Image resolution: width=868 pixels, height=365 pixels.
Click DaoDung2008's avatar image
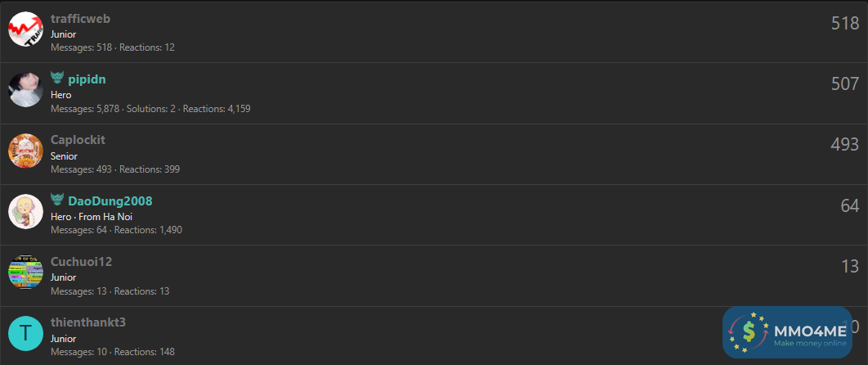(25, 211)
